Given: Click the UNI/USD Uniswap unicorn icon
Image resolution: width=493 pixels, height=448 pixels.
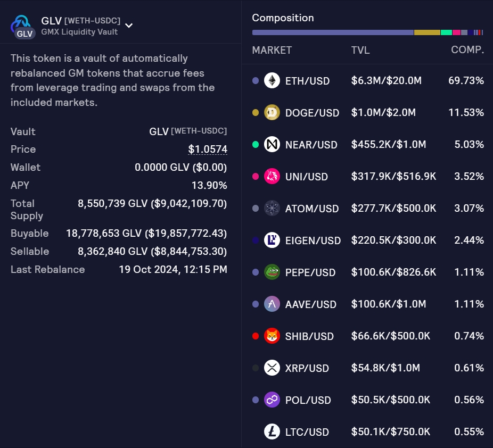Looking at the screenshot, I should click(x=272, y=177).
